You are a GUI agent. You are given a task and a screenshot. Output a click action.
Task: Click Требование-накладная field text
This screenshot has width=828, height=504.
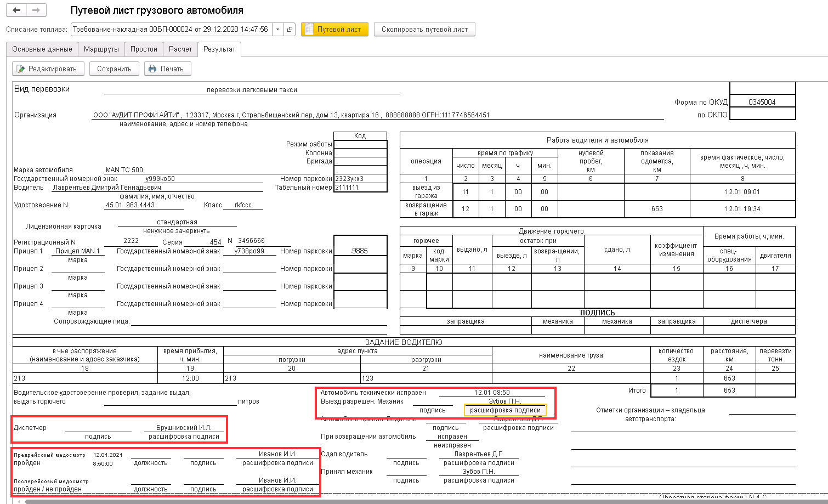tap(171, 29)
